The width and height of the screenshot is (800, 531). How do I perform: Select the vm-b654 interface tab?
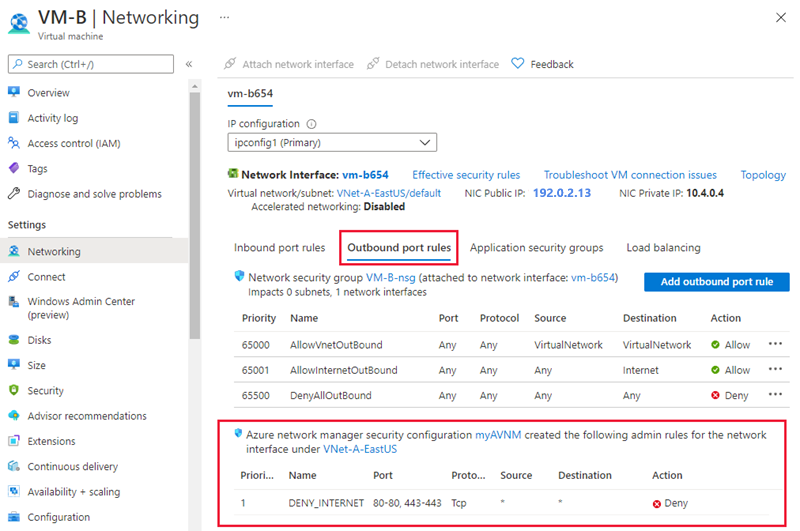250,94
